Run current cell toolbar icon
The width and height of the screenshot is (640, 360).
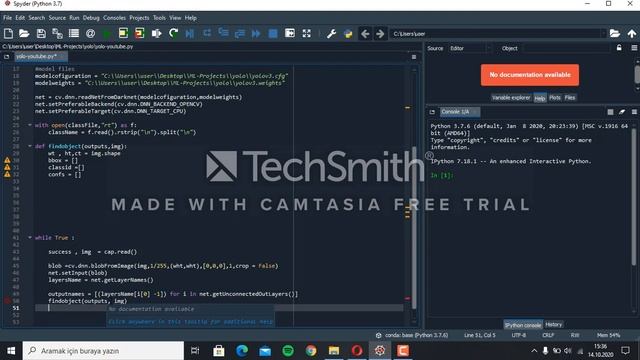coord(123,33)
